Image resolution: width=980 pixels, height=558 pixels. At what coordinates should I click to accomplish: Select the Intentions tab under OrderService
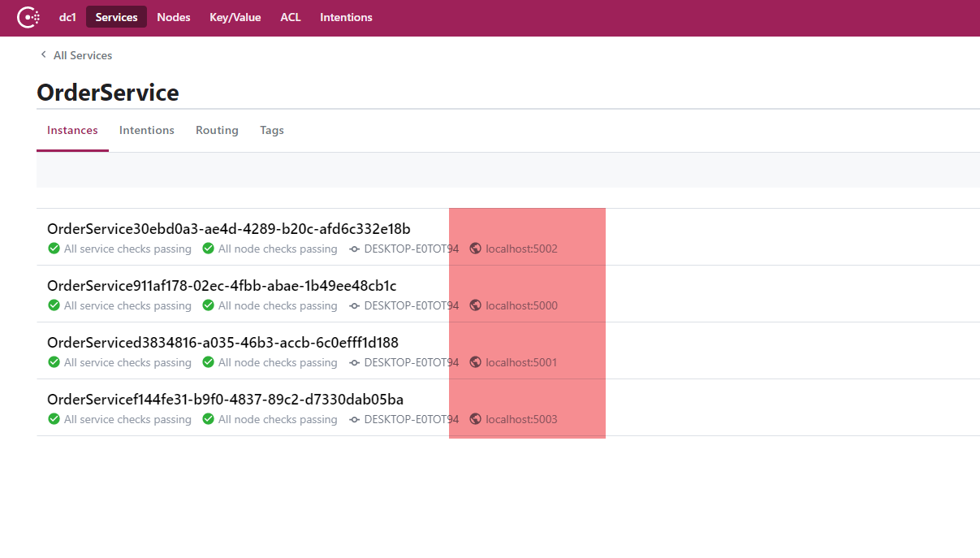click(146, 130)
